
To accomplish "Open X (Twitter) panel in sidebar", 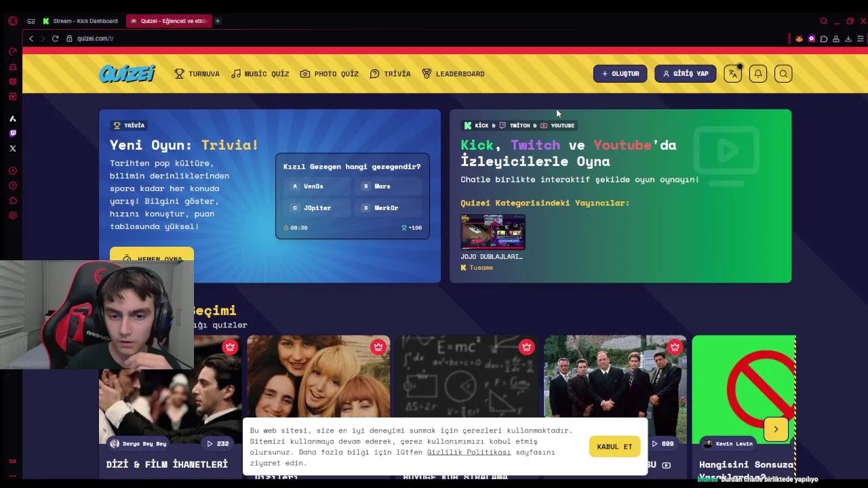I will [x=12, y=148].
